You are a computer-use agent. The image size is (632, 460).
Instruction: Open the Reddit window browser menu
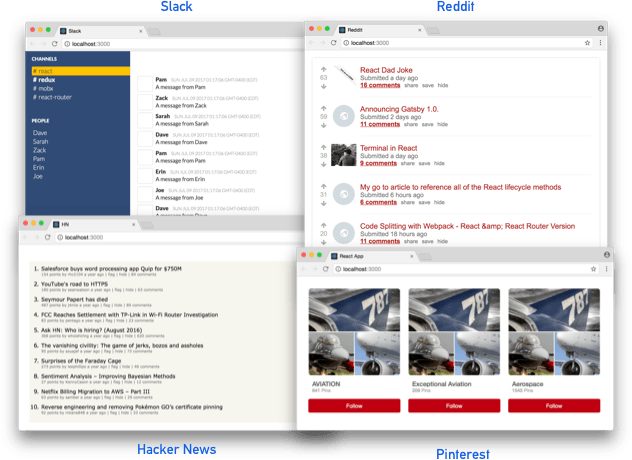600,43
